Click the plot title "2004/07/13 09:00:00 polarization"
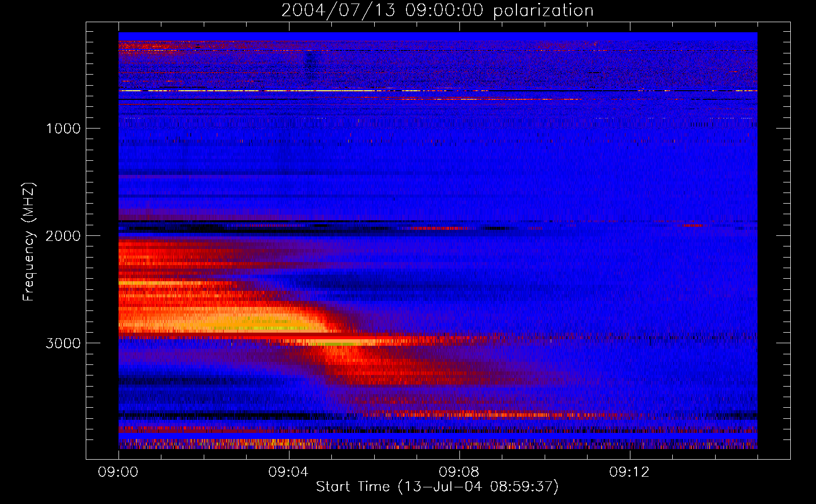816x504 pixels. (x=437, y=11)
